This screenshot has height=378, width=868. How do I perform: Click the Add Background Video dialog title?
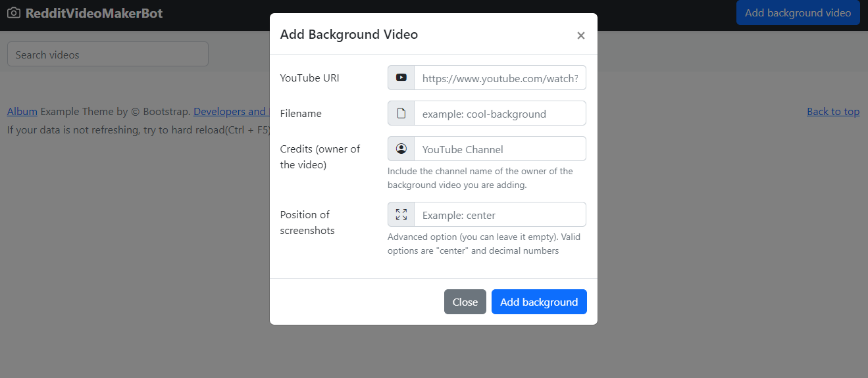pyautogui.click(x=349, y=34)
